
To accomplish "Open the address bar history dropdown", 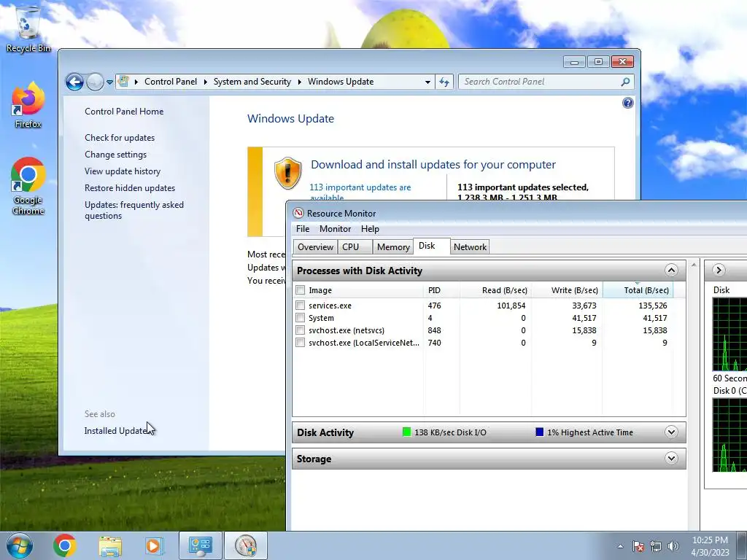I will click(427, 82).
